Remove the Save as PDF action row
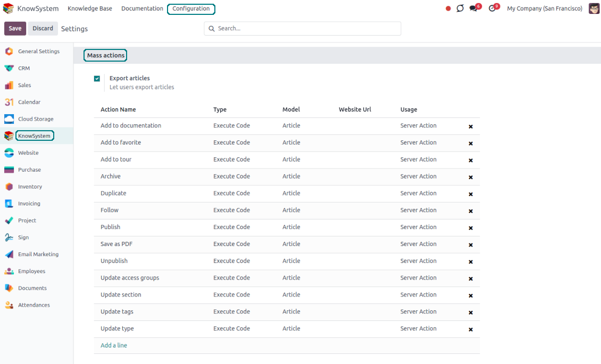Screen dimensions: 601x364 click(470, 245)
